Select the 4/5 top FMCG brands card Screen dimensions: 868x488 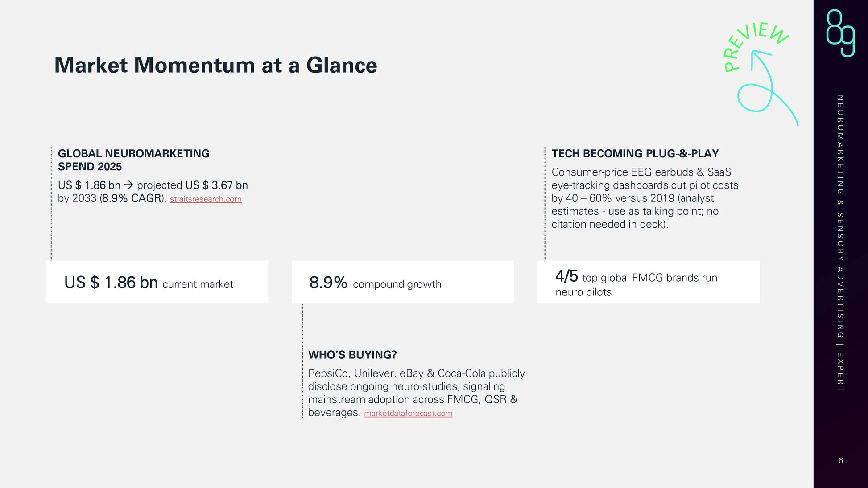pyautogui.click(x=648, y=282)
